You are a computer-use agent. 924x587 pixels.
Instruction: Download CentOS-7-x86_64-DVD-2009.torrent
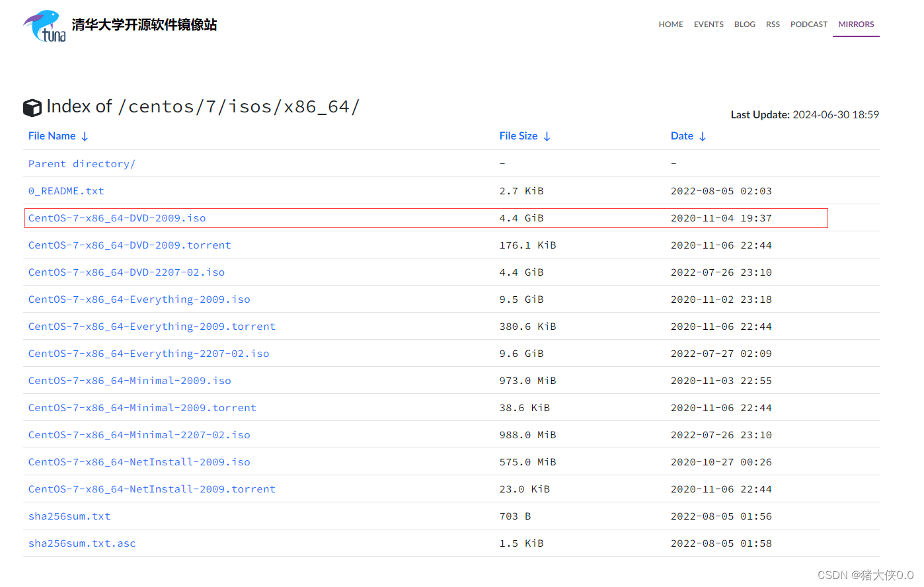130,245
